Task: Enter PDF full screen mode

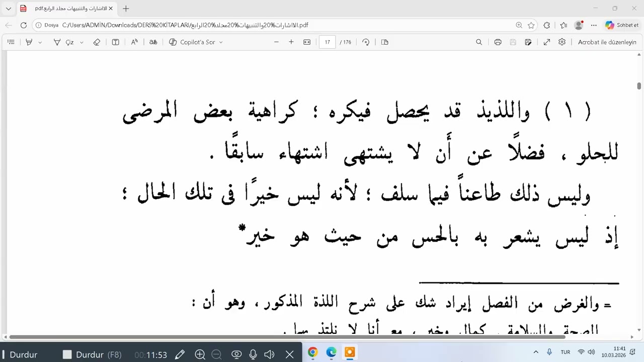Action: pyautogui.click(x=547, y=42)
